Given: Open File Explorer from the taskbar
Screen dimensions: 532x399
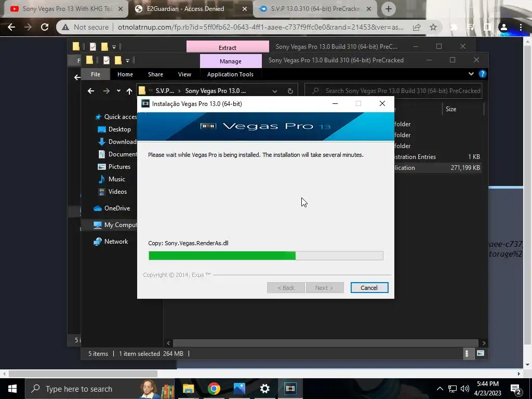Looking at the screenshot, I should [x=188, y=389].
